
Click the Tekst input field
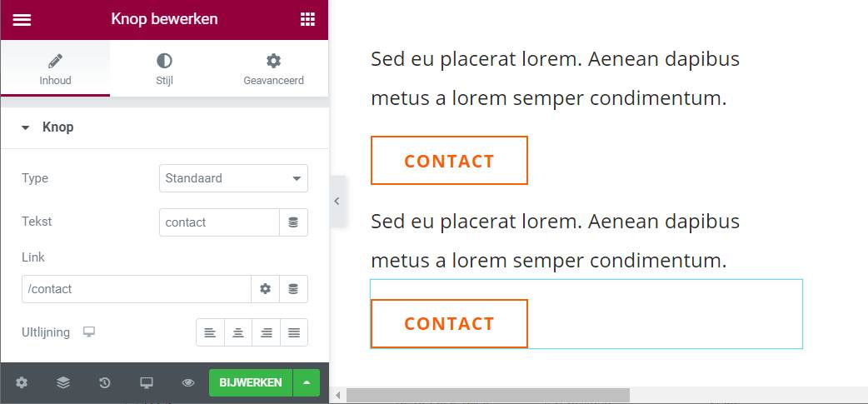tap(219, 222)
